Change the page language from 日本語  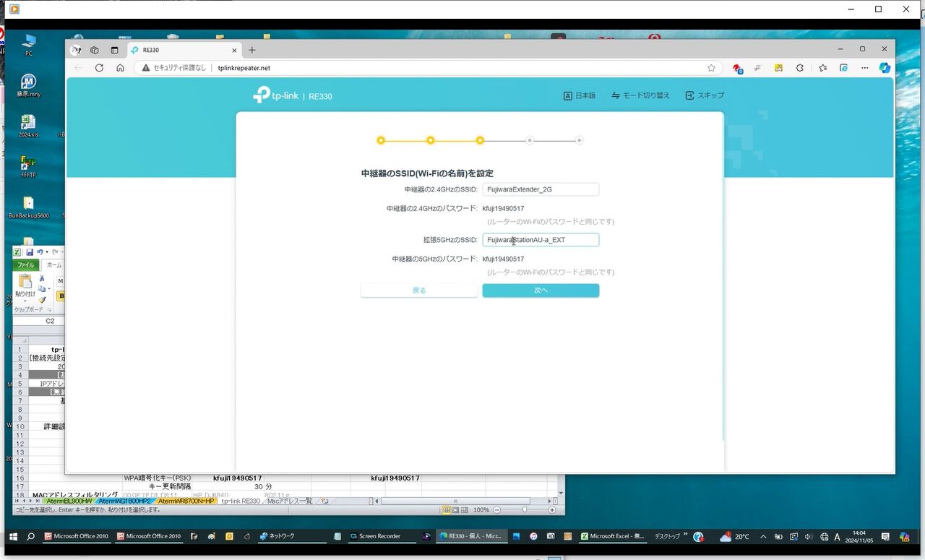pyautogui.click(x=580, y=95)
